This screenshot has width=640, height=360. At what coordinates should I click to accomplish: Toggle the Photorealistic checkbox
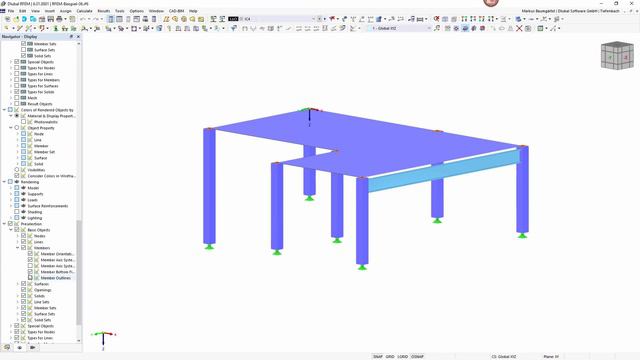pyautogui.click(x=23, y=122)
